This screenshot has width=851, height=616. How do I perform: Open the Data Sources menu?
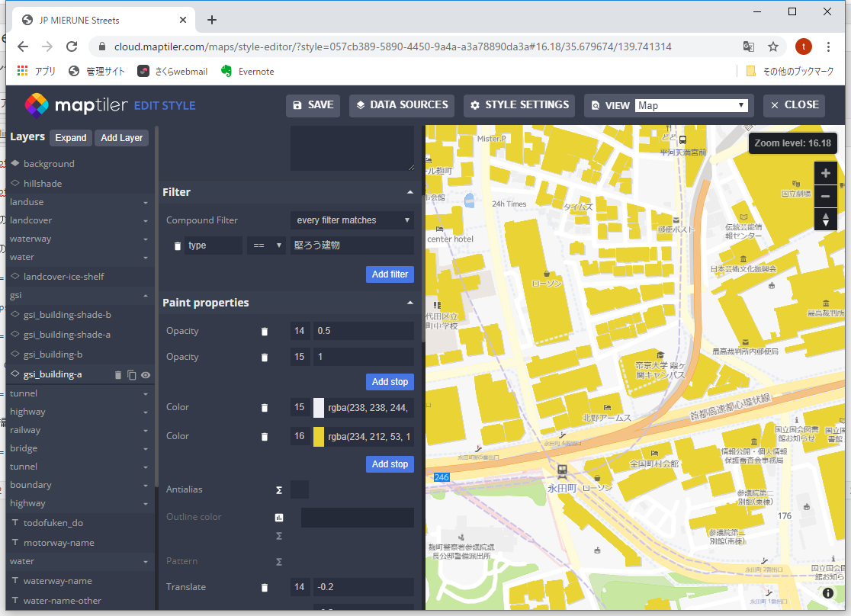coord(402,105)
